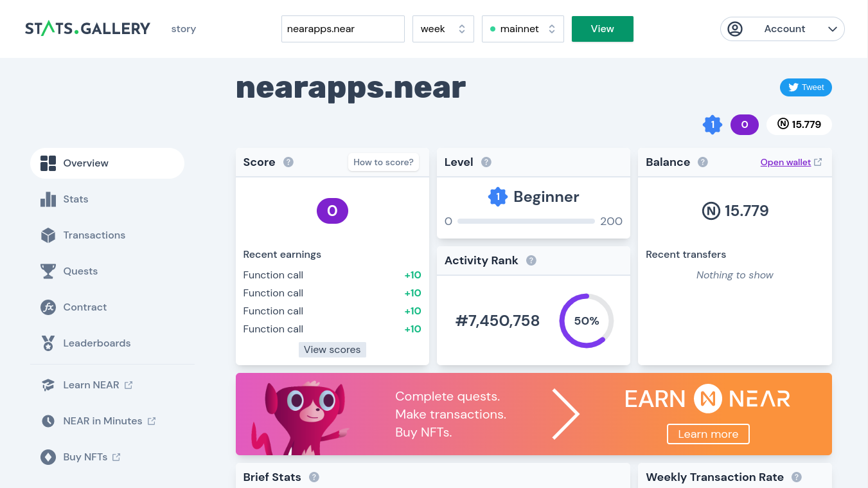Click the Learn NEAR graduation cap icon
The height and width of the screenshot is (488, 868).
48,385
